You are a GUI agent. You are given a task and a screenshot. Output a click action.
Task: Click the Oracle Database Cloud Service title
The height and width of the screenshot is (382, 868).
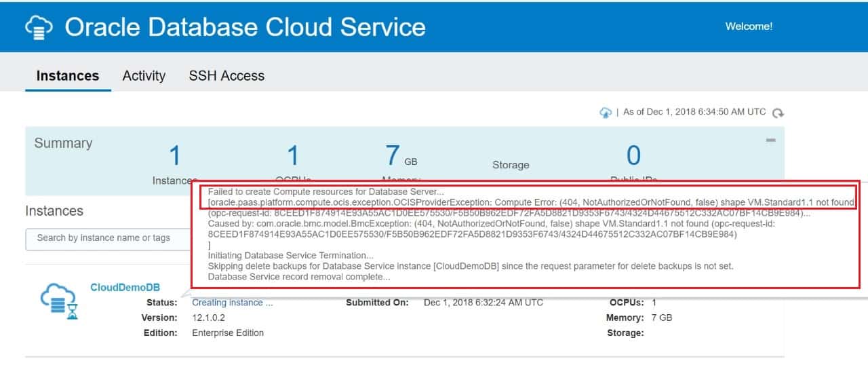[245, 27]
